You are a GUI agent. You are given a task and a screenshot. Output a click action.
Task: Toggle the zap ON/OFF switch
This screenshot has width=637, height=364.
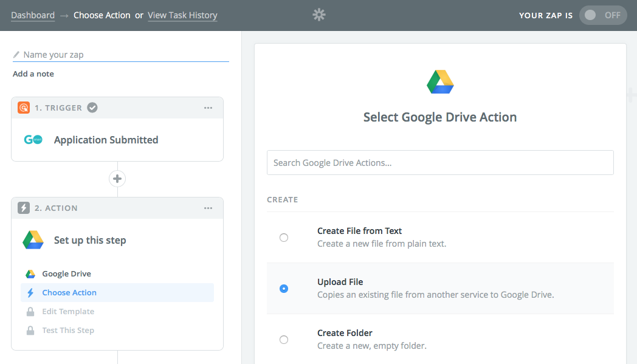pos(603,15)
